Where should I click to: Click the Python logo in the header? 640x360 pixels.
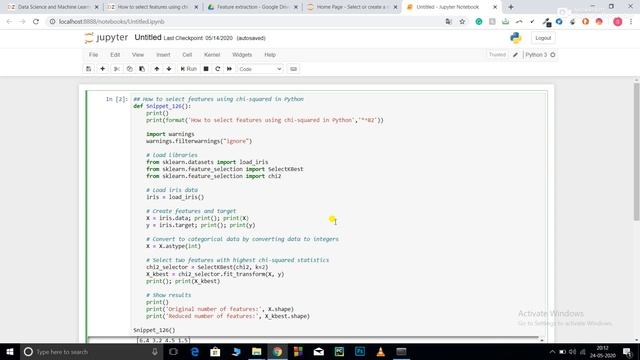[516, 38]
